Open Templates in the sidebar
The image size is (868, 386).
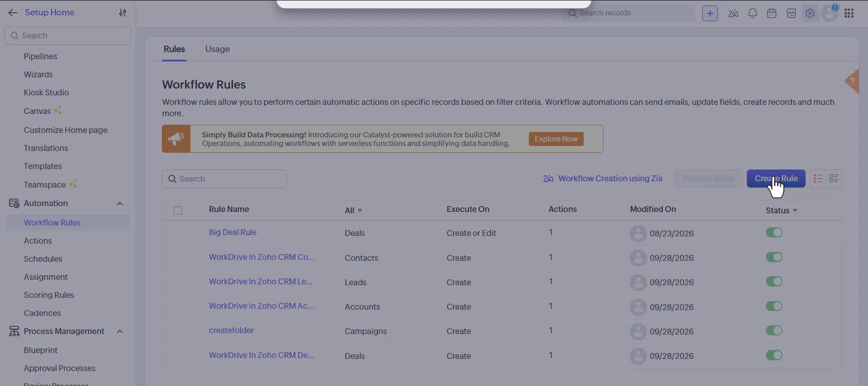point(42,166)
